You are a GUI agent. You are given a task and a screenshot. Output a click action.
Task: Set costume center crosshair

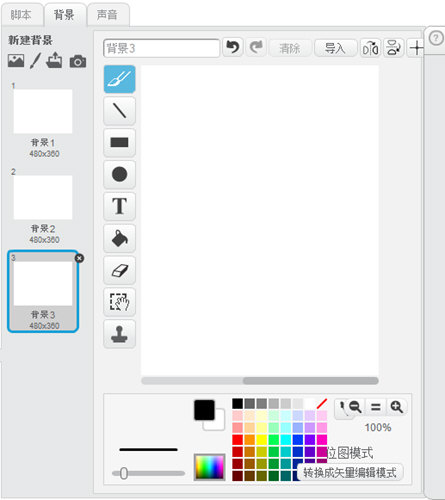click(x=416, y=48)
